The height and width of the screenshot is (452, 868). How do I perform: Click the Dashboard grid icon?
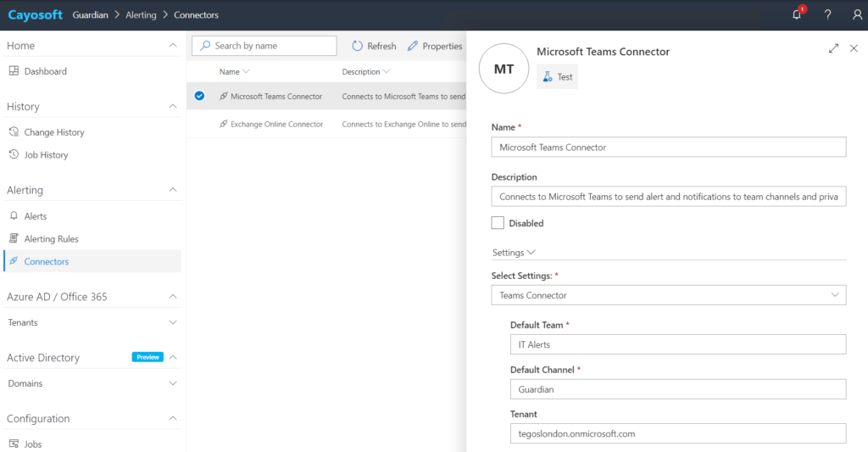(x=14, y=71)
